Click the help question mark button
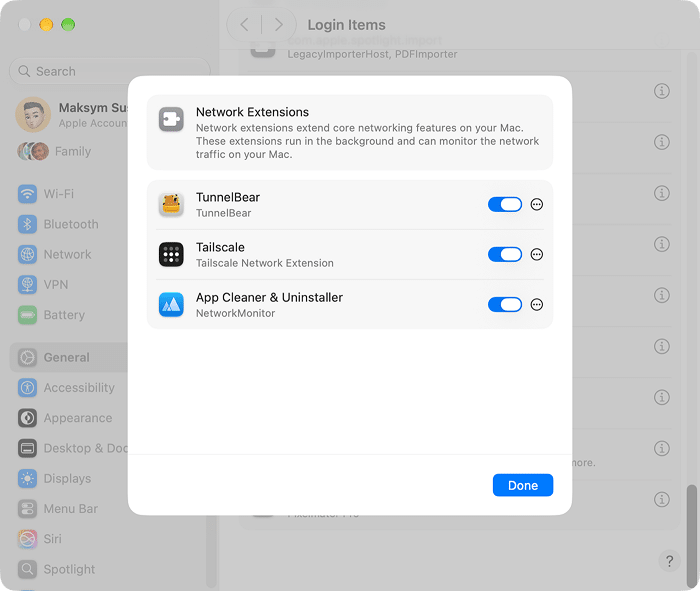 (669, 561)
